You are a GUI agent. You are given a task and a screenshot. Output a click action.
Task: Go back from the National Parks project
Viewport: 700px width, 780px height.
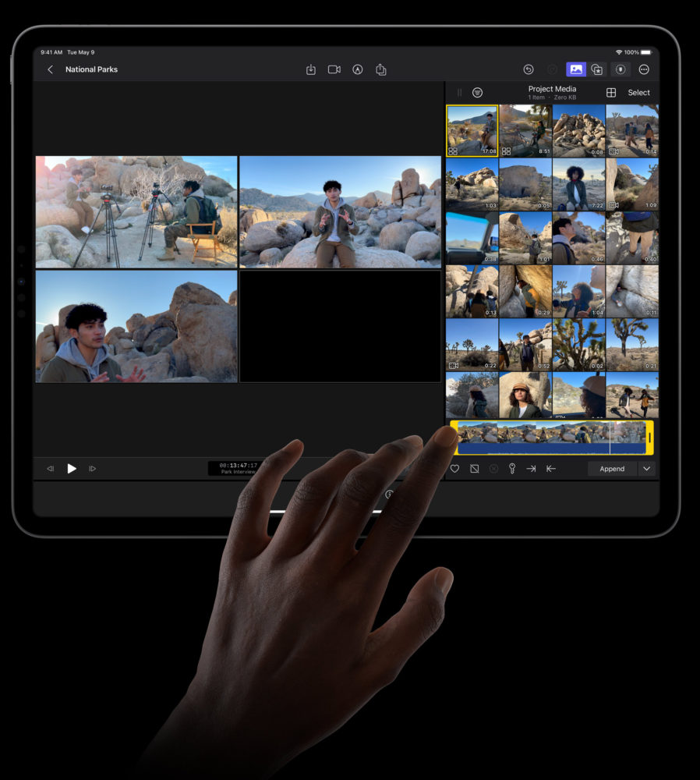pyautogui.click(x=50, y=69)
